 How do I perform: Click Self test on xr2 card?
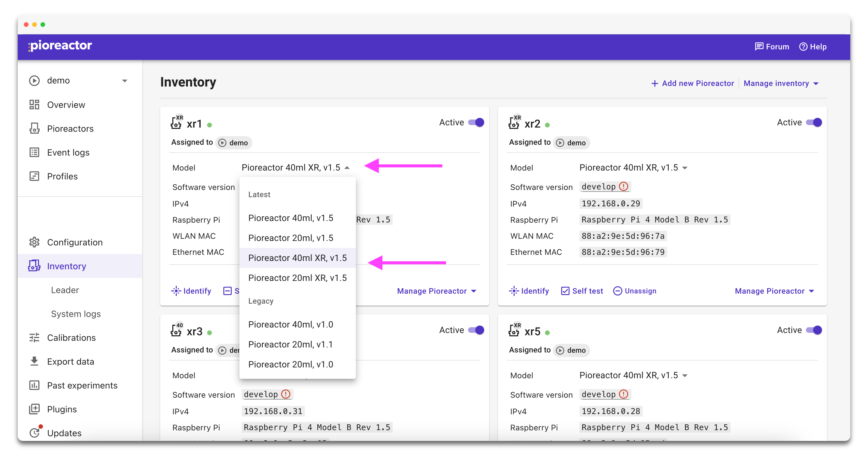(x=582, y=291)
